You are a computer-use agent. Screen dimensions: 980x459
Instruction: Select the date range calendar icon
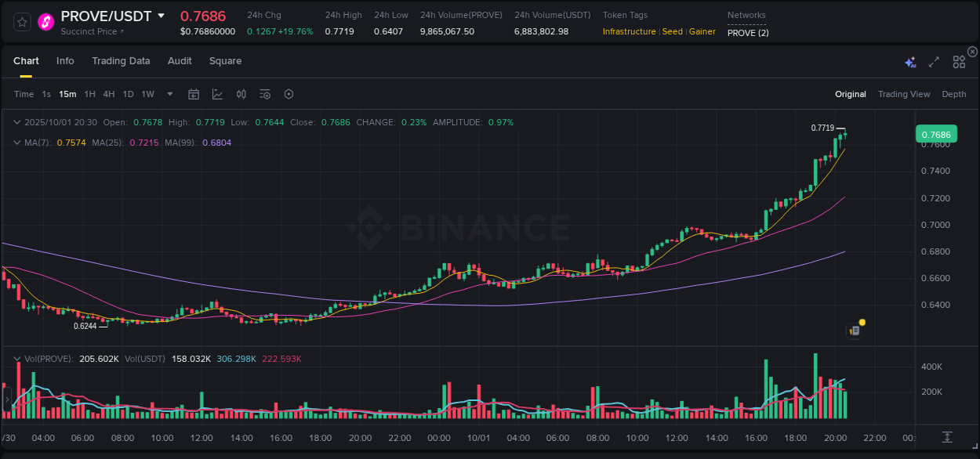tap(194, 94)
